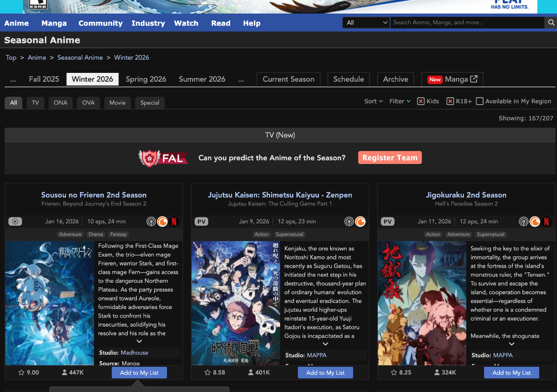
Task: Open the New Manga external link
Action: click(452, 79)
